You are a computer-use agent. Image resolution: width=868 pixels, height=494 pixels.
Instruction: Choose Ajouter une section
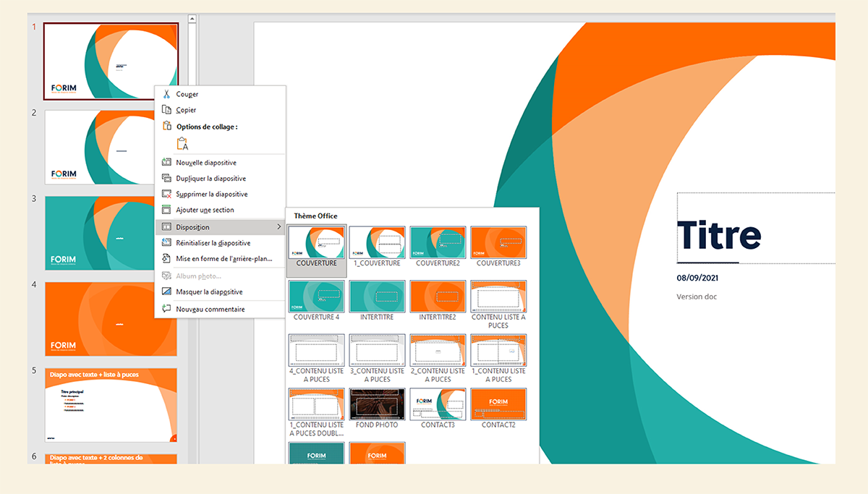pyautogui.click(x=221, y=210)
